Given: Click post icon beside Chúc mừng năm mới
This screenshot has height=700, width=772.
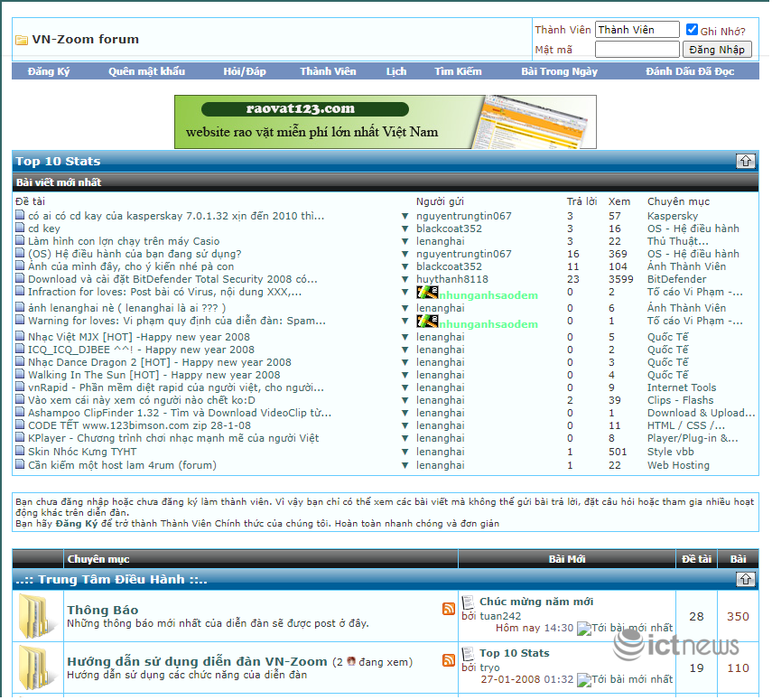Looking at the screenshot, I should [x=468, y=602].
